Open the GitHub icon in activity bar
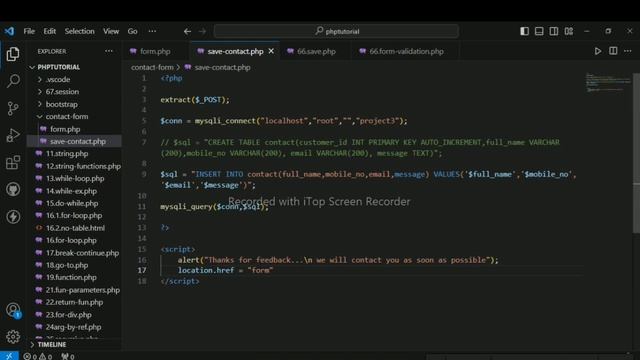Image resolution: width=640 pixels, height=360 pixels. 13,189
